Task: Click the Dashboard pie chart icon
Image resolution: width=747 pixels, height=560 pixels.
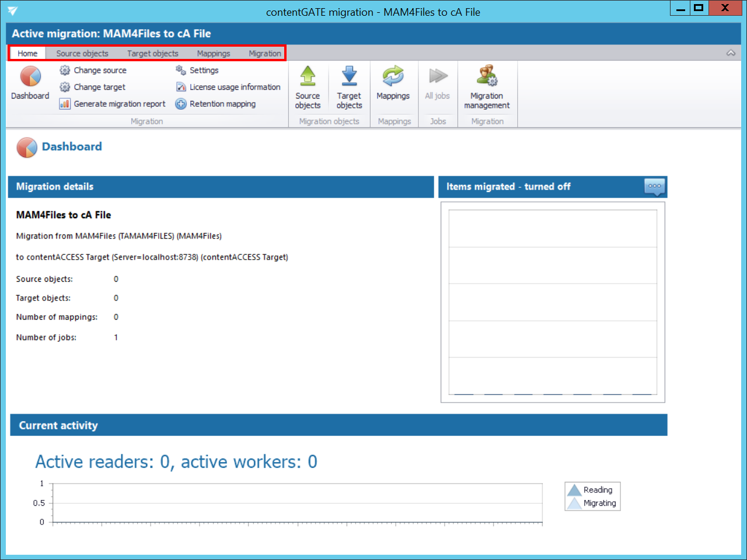Action: click(30, 76)
